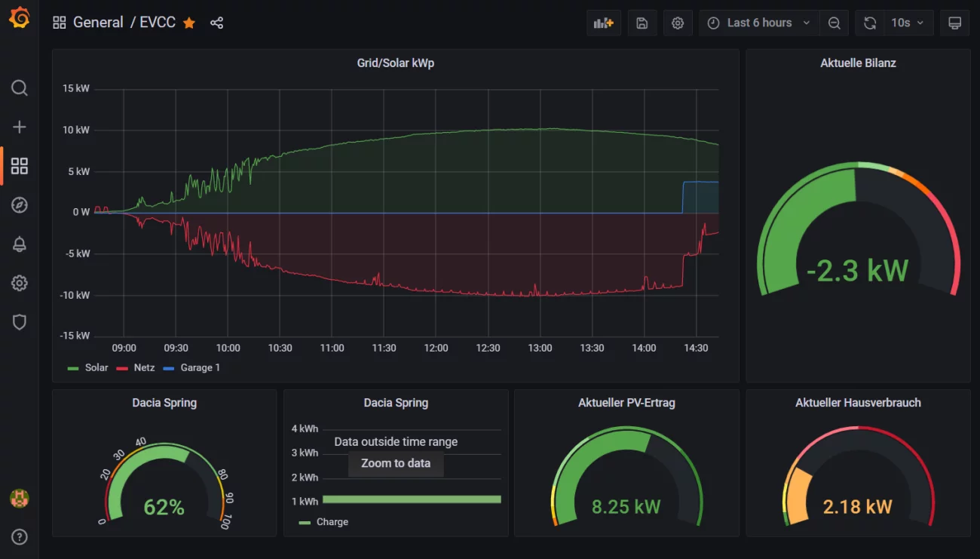Star toggle to unmark dashboard as favorite

(x=189, y=23)
